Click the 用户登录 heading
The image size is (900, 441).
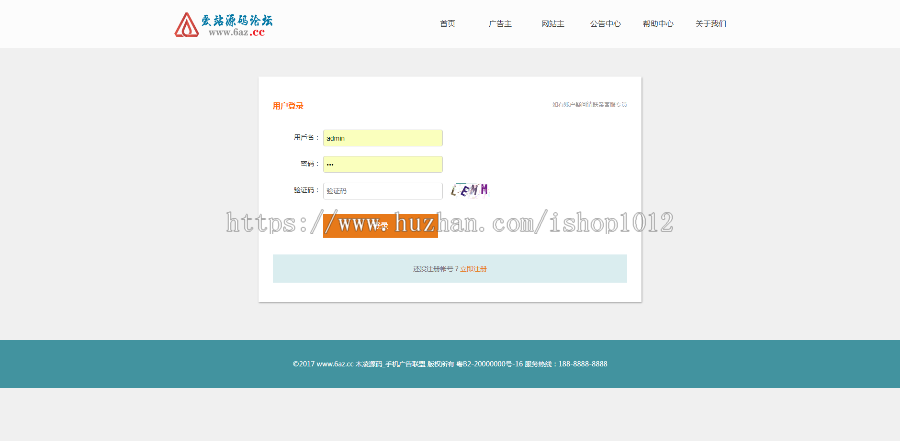(288, 105)
